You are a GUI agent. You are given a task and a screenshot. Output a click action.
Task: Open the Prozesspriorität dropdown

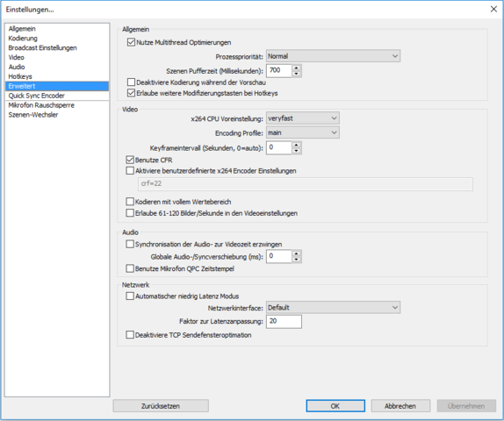tap(333, 56)
